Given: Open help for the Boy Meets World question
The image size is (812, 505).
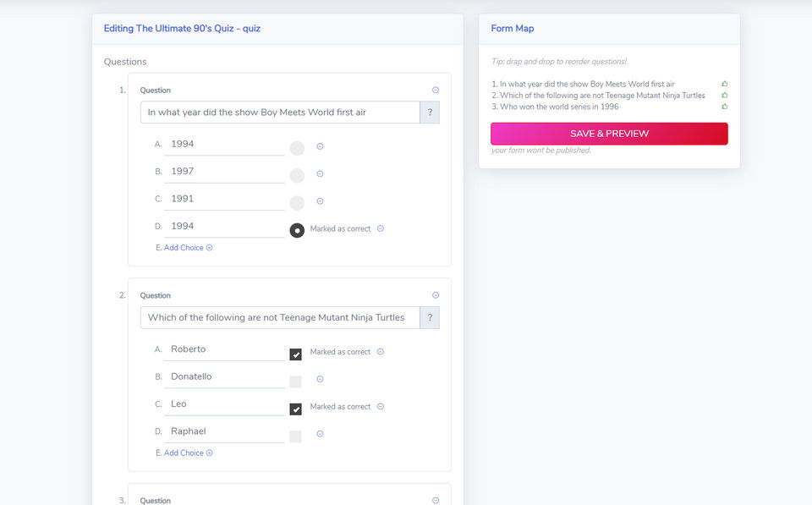Looking at the screenshot, I should point(430,113).
